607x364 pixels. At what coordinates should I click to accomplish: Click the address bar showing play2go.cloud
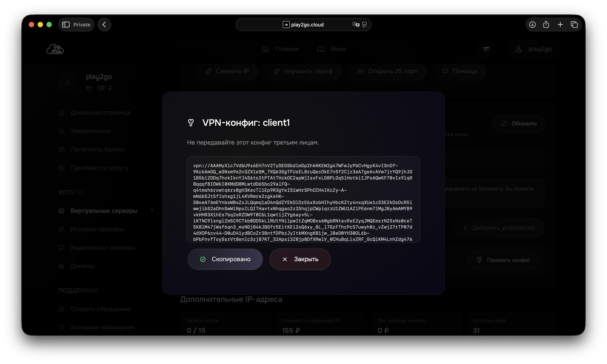click(303, 25)
